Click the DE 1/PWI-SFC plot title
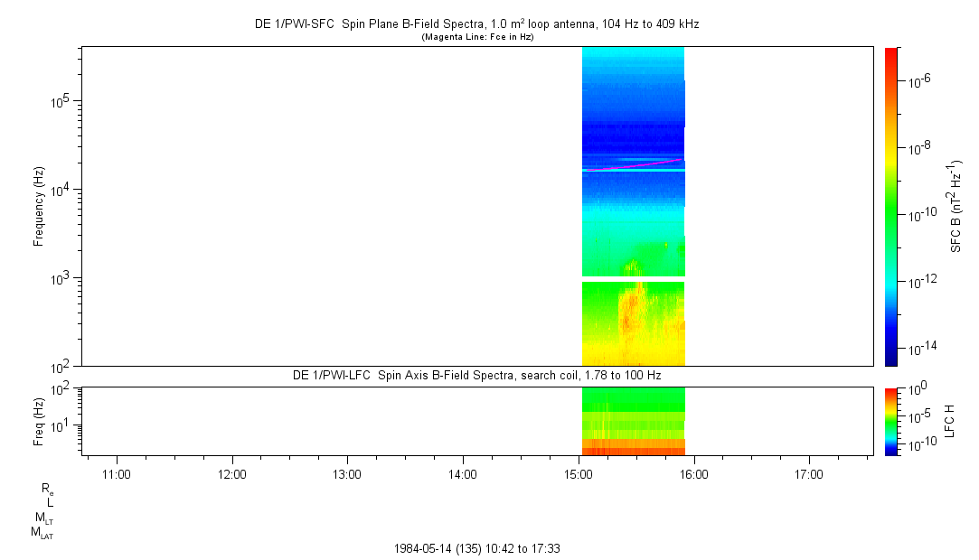The width and height of the screenshot is (979, 560). (x=476, y=24)
